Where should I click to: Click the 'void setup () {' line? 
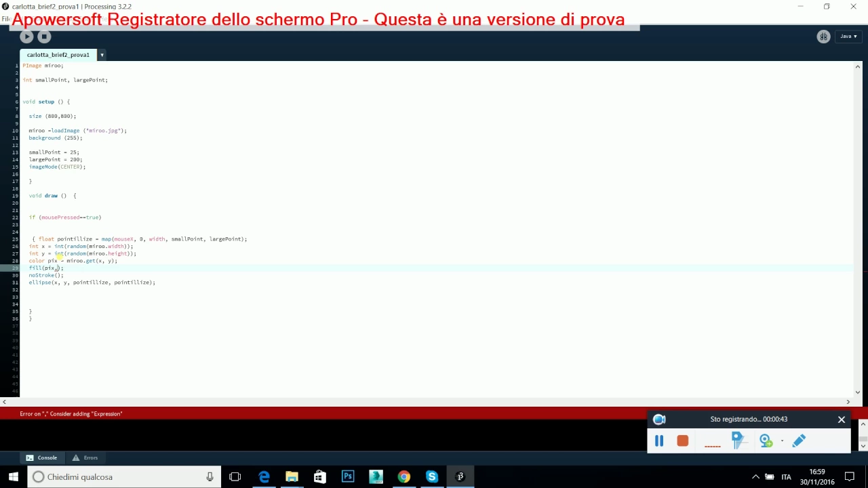[46, 102]
